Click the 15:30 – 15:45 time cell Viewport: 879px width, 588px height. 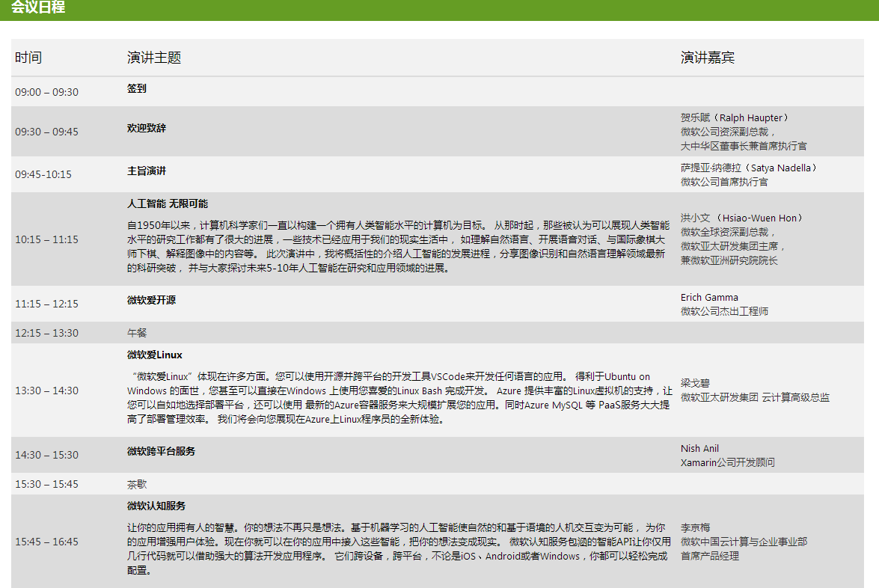pyautogui.click(x=46, y=484)
